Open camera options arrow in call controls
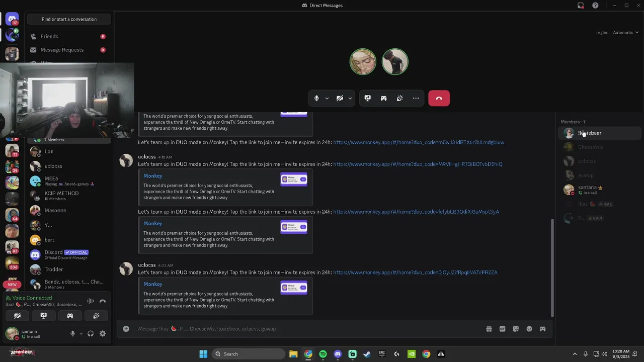 [x=350, y=98]
